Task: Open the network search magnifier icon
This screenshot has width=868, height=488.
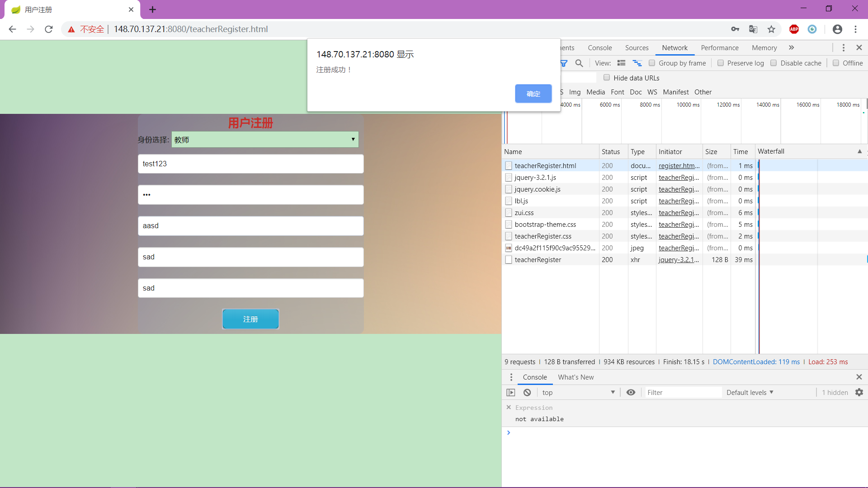Action: 579,63
